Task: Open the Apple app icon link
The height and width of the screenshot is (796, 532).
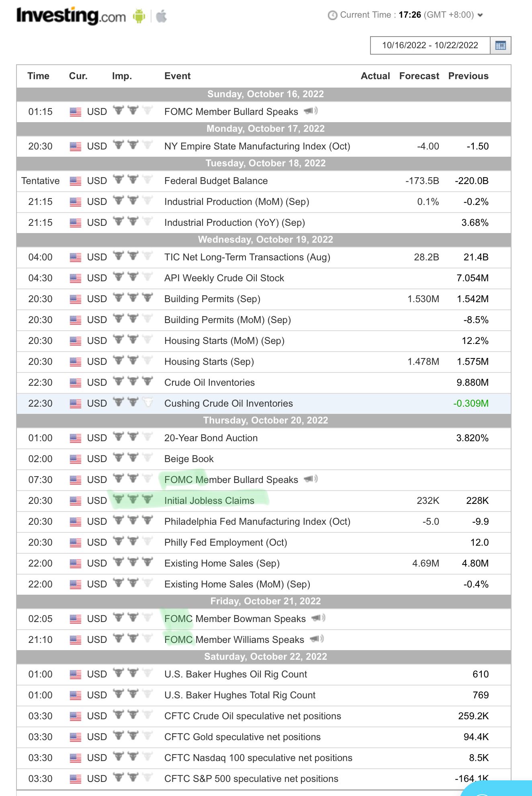Action: (161, 16)
